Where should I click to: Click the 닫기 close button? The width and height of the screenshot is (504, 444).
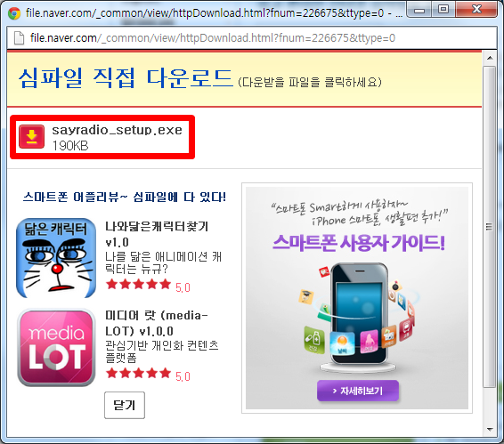coord(125,405)
